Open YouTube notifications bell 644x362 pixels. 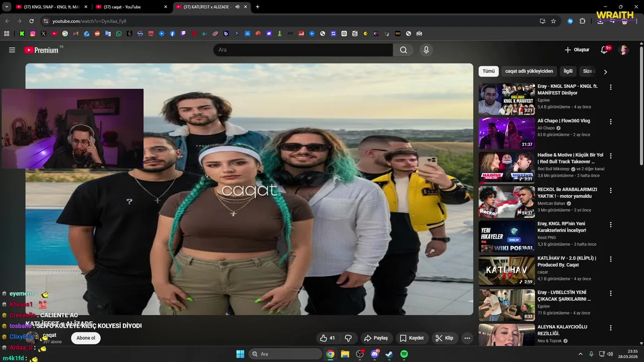605,50
